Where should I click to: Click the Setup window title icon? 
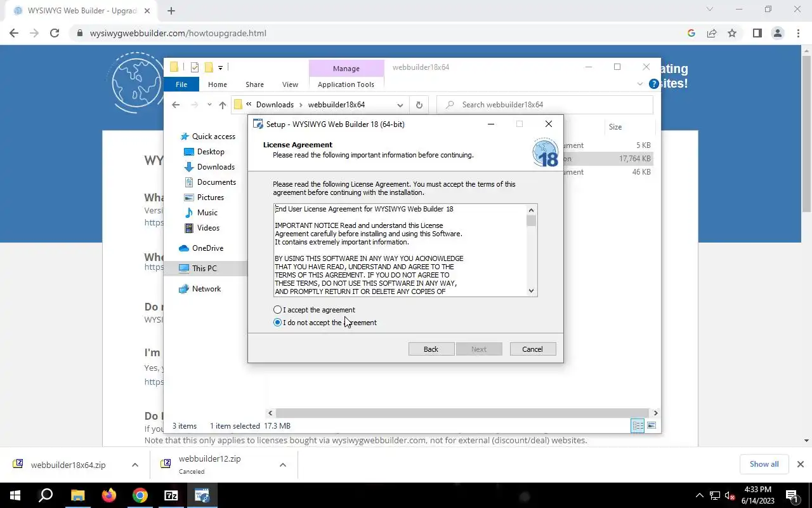pyautogui.click(x=258, y=124)
